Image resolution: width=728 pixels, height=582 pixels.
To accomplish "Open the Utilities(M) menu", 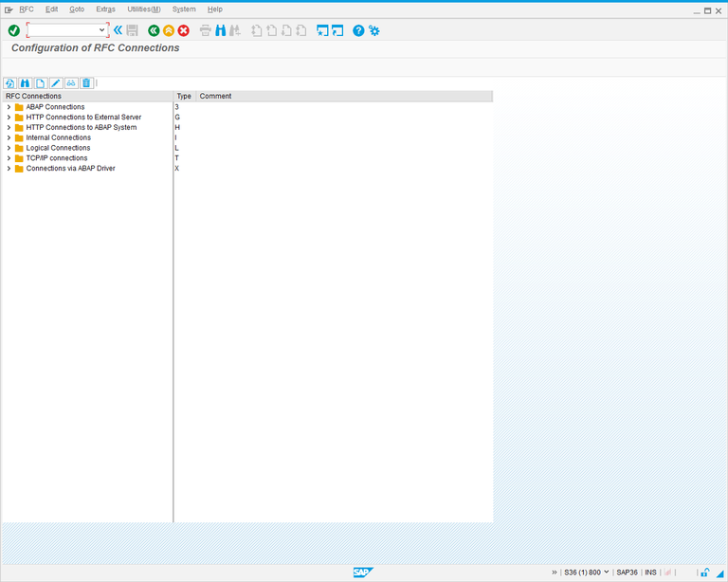I will pos(144,9).
